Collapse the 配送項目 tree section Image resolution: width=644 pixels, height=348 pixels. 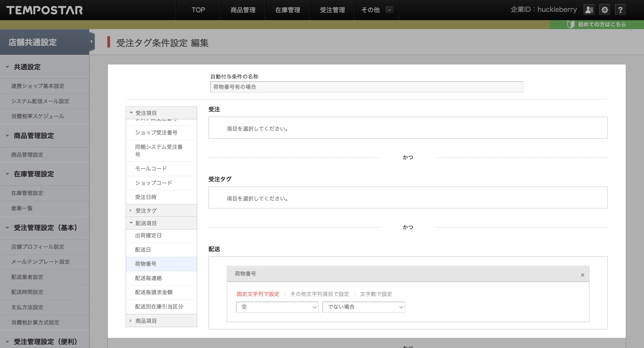tap(146, 223)
